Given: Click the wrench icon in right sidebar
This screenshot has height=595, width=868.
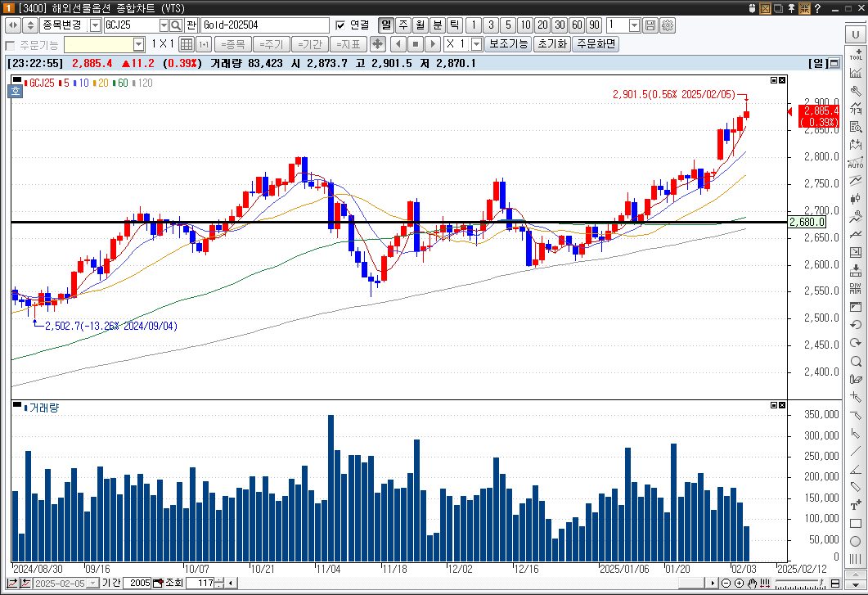Looking at the screenshot, I should 856,90.
